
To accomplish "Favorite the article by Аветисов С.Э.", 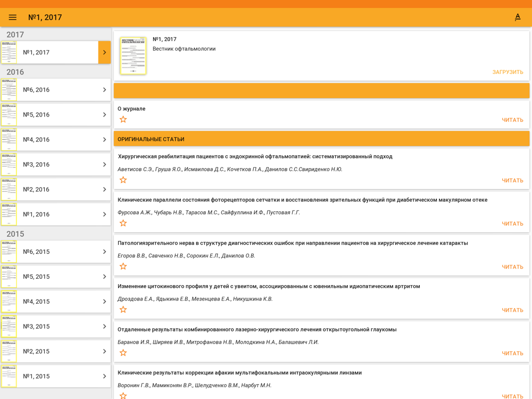I will coord(123,180).
